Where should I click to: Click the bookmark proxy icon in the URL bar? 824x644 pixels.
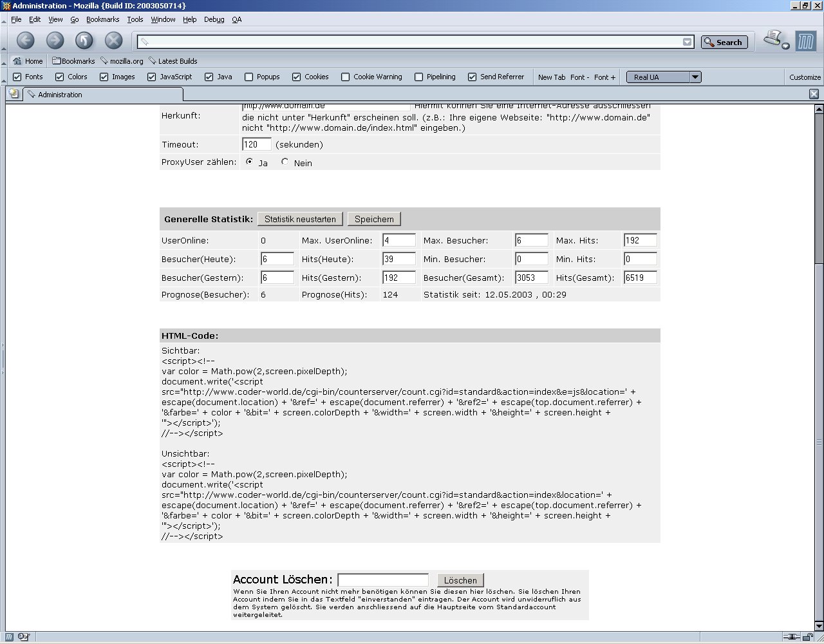coord(145,42)
